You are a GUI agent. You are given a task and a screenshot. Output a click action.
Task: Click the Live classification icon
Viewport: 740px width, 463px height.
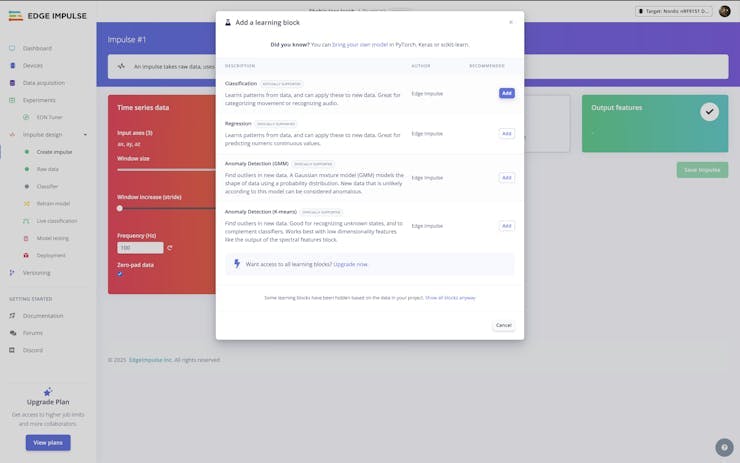click(x=26, y=221)
